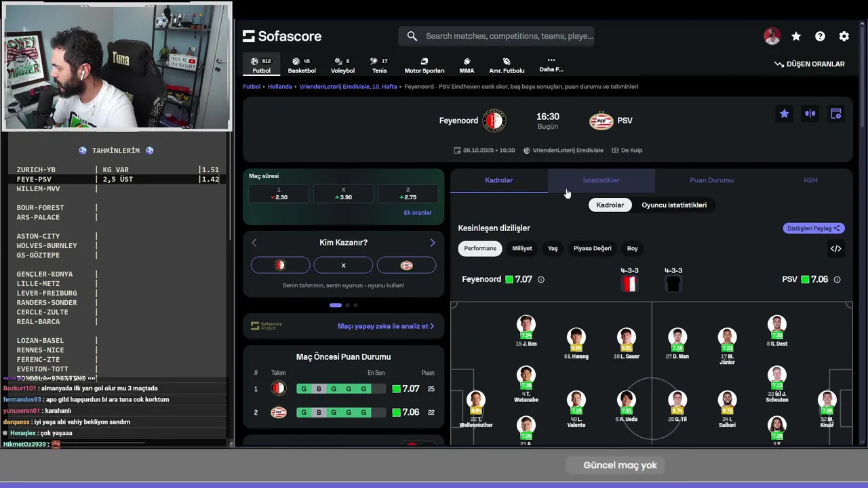Open the Ek oranlar link
The image size is (868, 488).
tap(418, 213)
